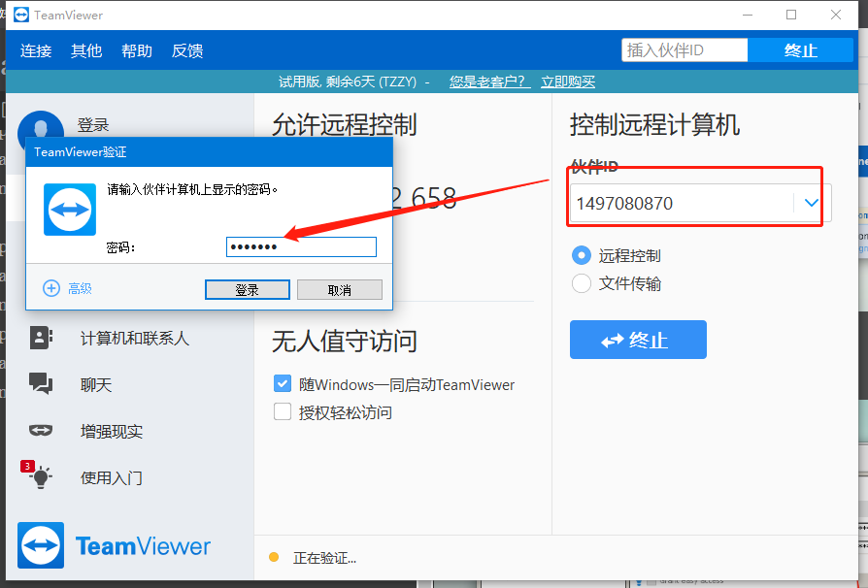Screen dimensions: 868x588
Task: Click the red 3 notification badge
Action: tap(27, 467)
